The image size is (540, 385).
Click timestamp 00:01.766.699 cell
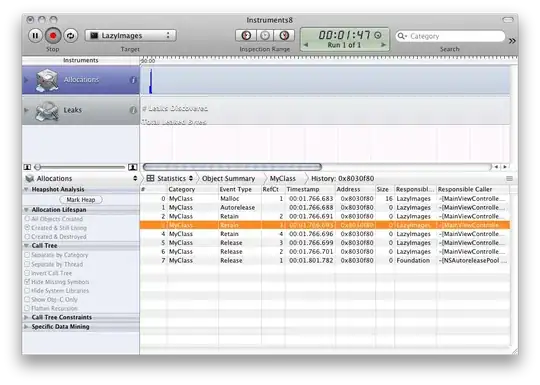pyautogui.click(x=311, y=243)
